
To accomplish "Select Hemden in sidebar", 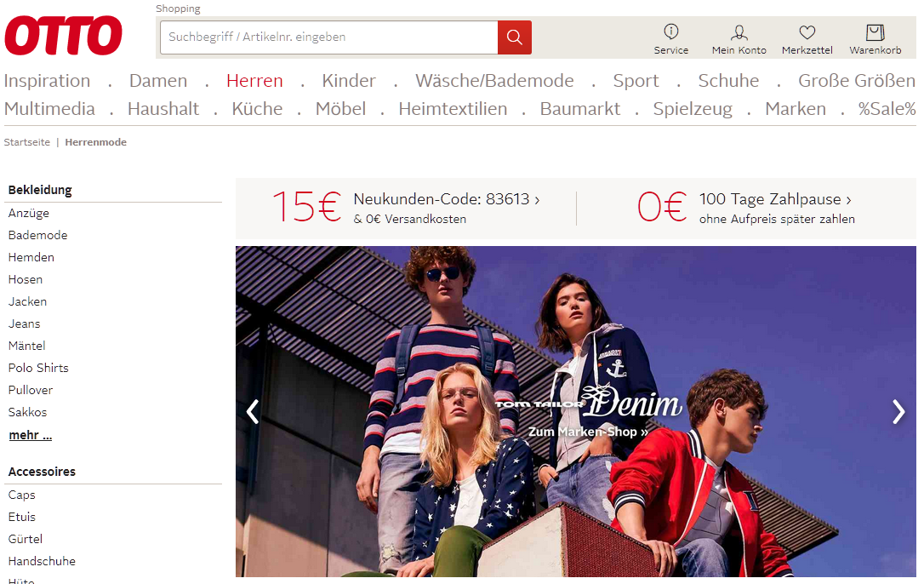I will click(x=31, y=257).
